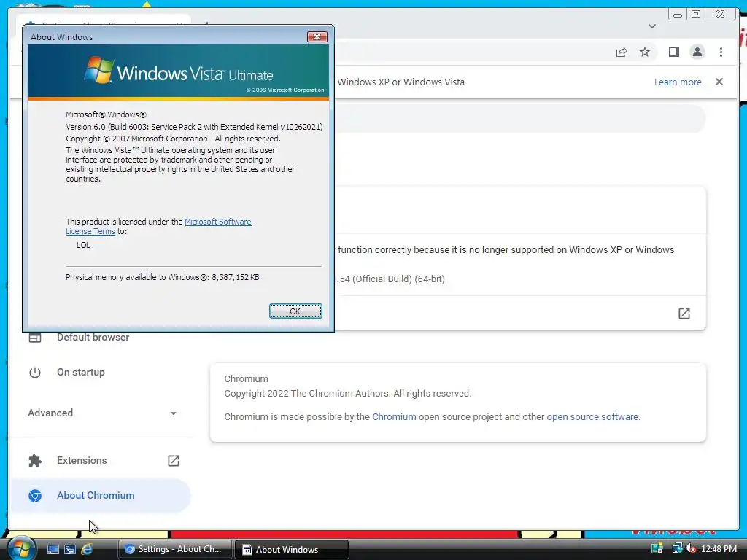This screenshot has width=747, height=560.
Task: Click Switch between windows quick launch icon
Action: pyautogui.click(x=70, y=549)
